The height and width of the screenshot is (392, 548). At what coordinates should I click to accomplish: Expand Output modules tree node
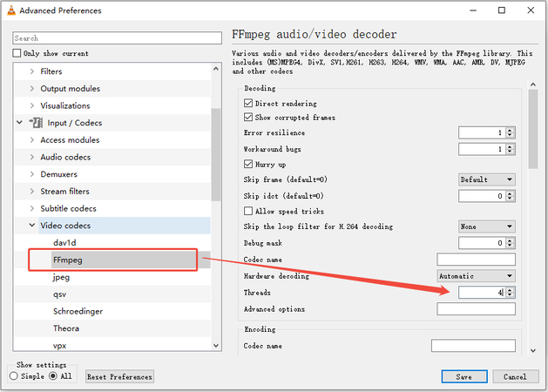pyautogui.click(x=32, y=88)
